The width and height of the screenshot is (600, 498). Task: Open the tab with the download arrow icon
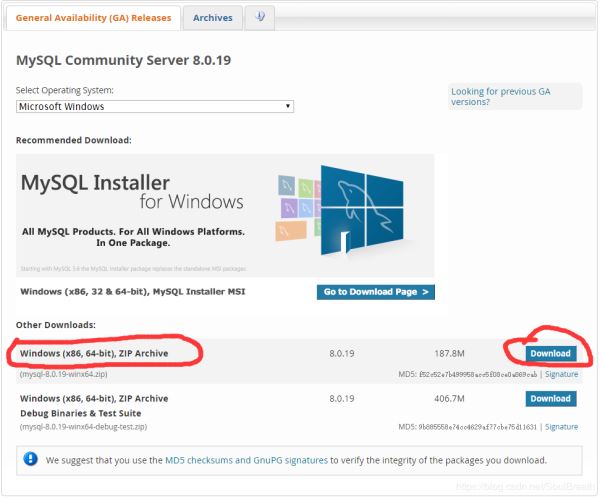(260, 17)
